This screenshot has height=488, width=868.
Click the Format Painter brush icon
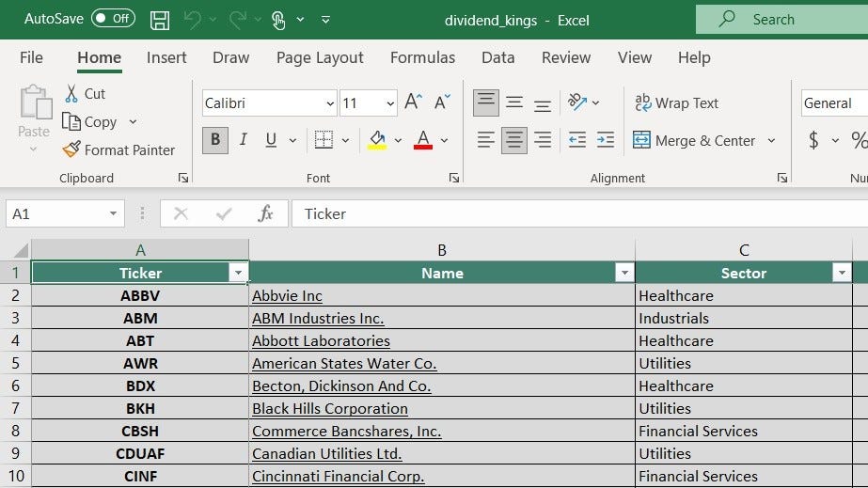pos(71,150)
